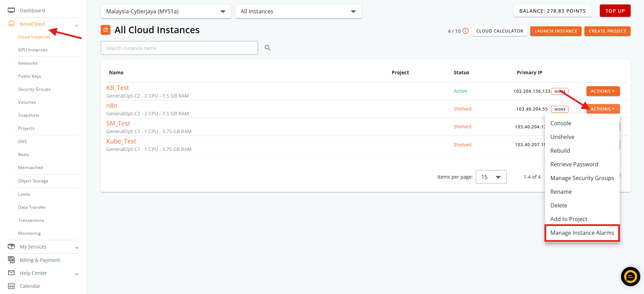The image size is (644, 294).
Task: Open Cloud Instances in the sidebar
Action: (34, 37)
